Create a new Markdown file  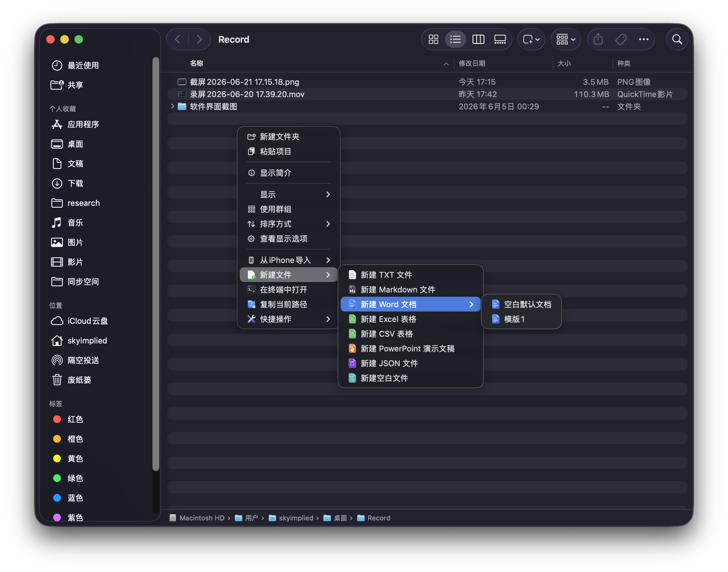point(410,289)
